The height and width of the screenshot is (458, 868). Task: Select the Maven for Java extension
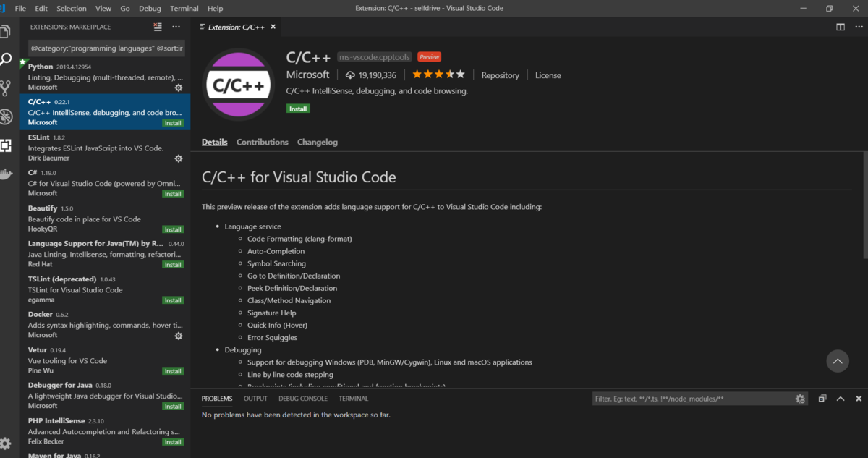pos(106,454)
